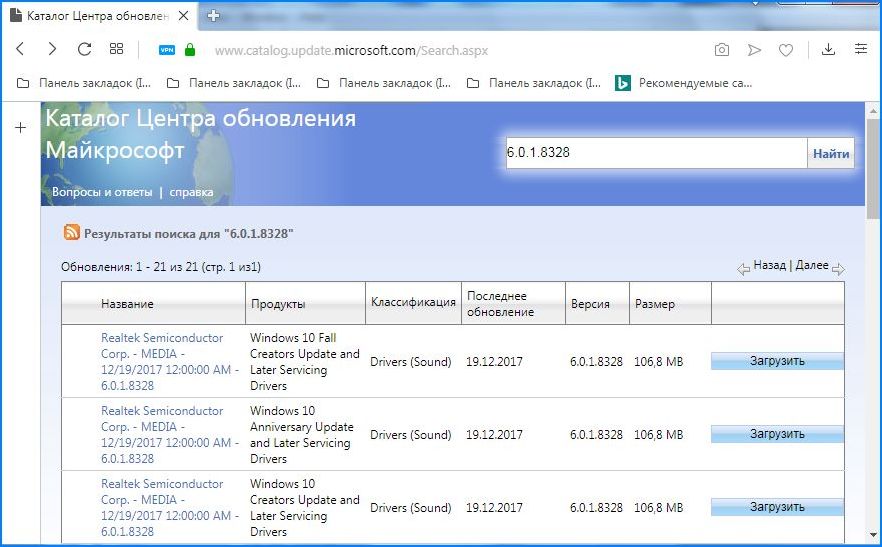Click the right arrow icon beside Далее
Screen dimensions: 882x547
pos(838,270)
